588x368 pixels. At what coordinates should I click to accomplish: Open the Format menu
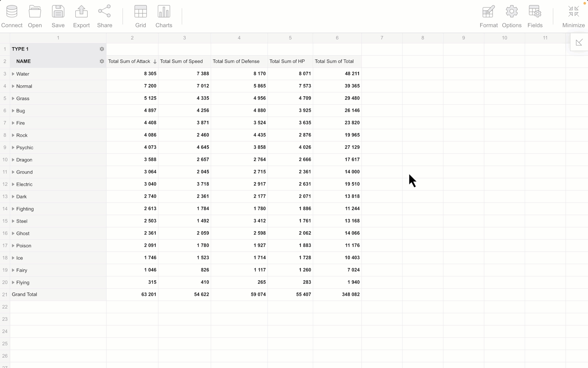[488, 17]
